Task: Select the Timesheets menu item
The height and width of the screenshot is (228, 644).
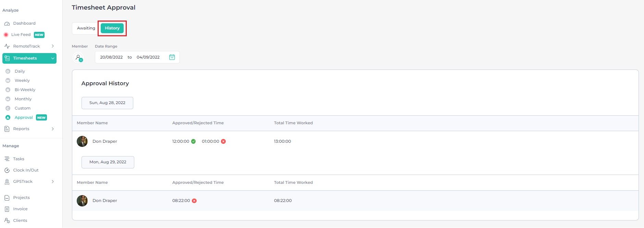Action: pyautogui.click(x=29, y=58)
